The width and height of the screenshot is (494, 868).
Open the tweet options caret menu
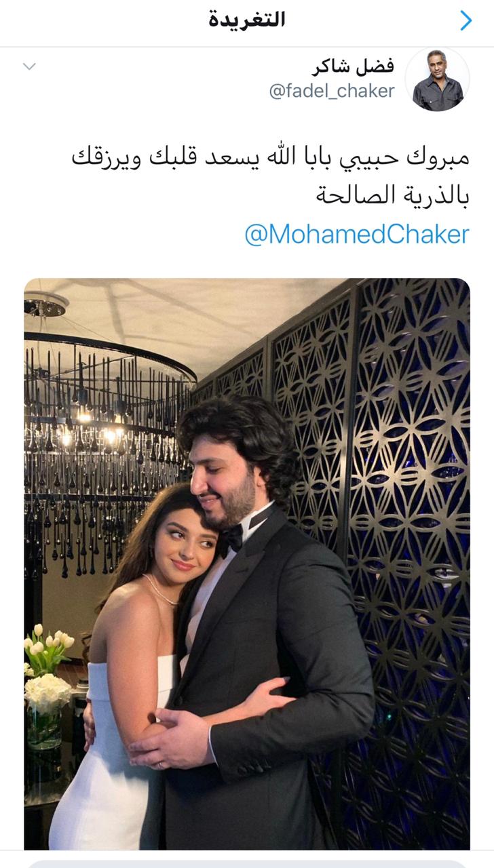coord(29,66)
